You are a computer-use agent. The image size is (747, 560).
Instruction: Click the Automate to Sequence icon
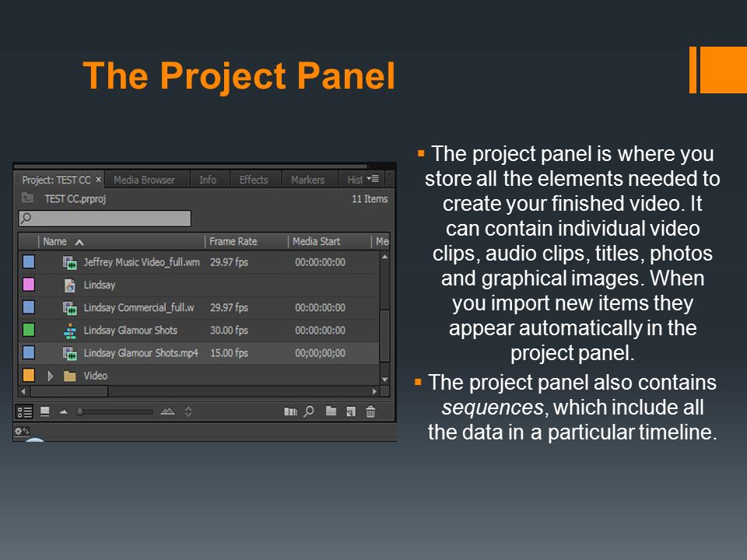[x=290, y=411]
